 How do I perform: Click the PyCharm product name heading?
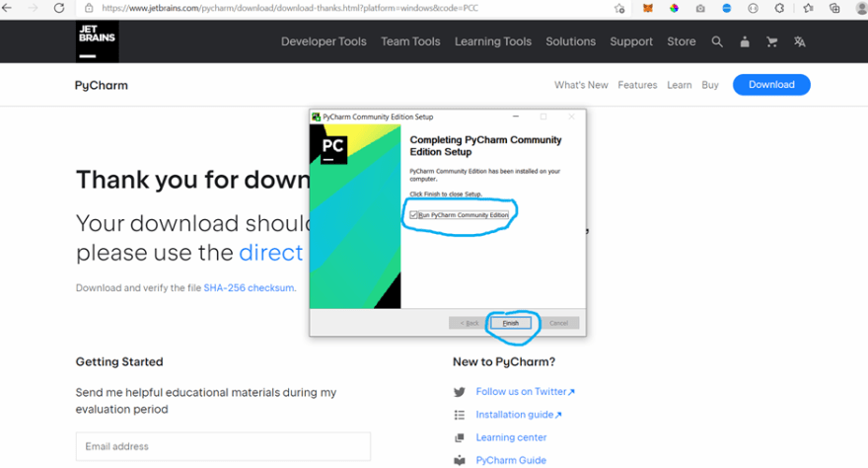coord(102,85)
